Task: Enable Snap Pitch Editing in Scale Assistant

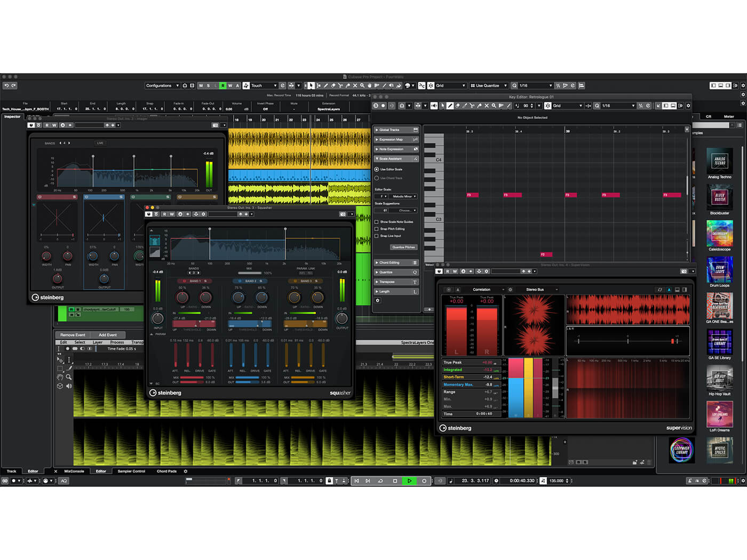Action: click(376, 229)
